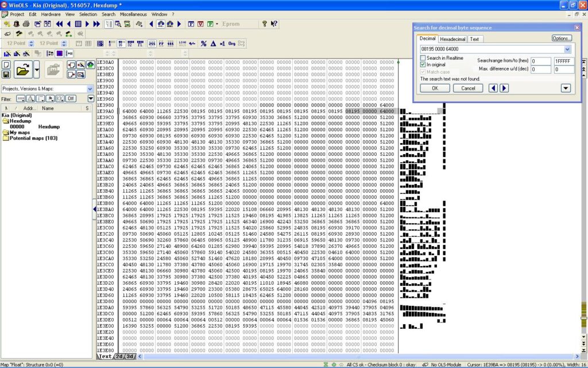The height and width of the screenshot is (368, 588).
Task: Click the plus/minus sign toggle icon
Action: [192, 44]
